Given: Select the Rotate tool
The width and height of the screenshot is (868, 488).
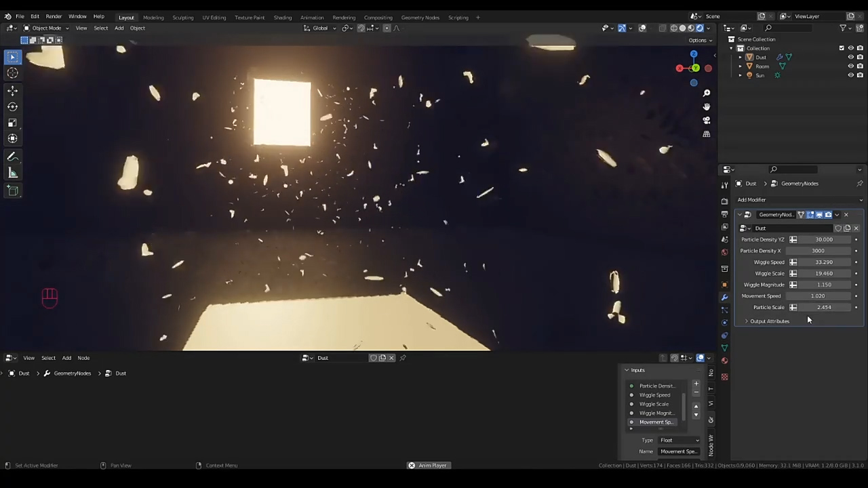Looking at the screenshot, I should [x=12, y=106].
